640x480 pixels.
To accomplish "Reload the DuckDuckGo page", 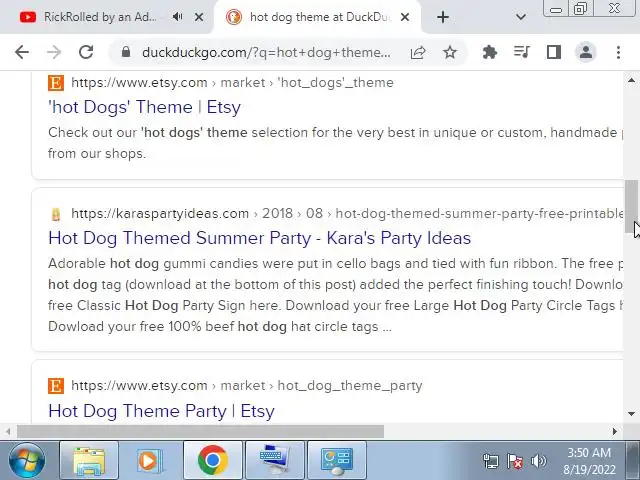I will click(x=86, y=52).
